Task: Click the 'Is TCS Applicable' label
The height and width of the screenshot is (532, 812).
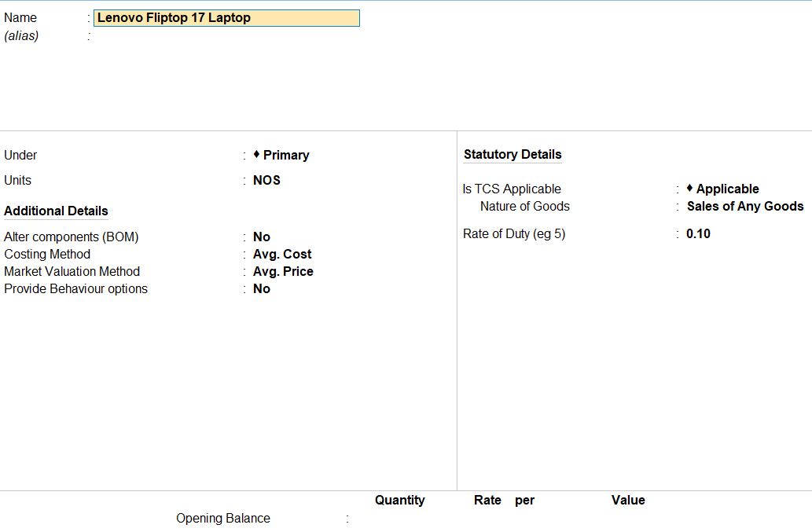Action: [512, 189]
